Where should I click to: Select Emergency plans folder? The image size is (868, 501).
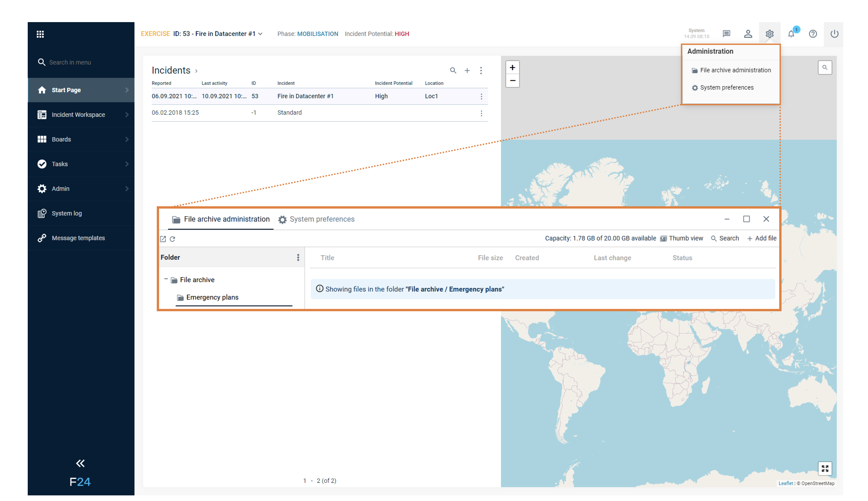[208, 297]
